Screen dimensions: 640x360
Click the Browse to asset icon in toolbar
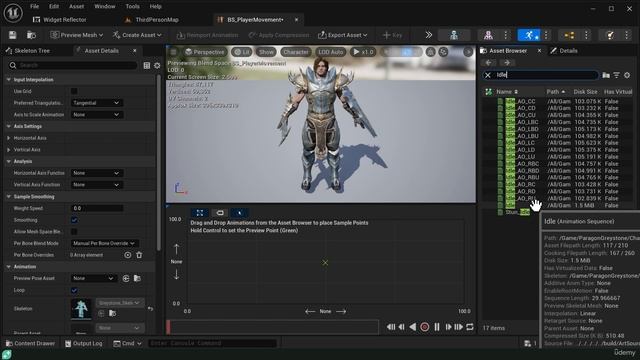click(31, 35)
